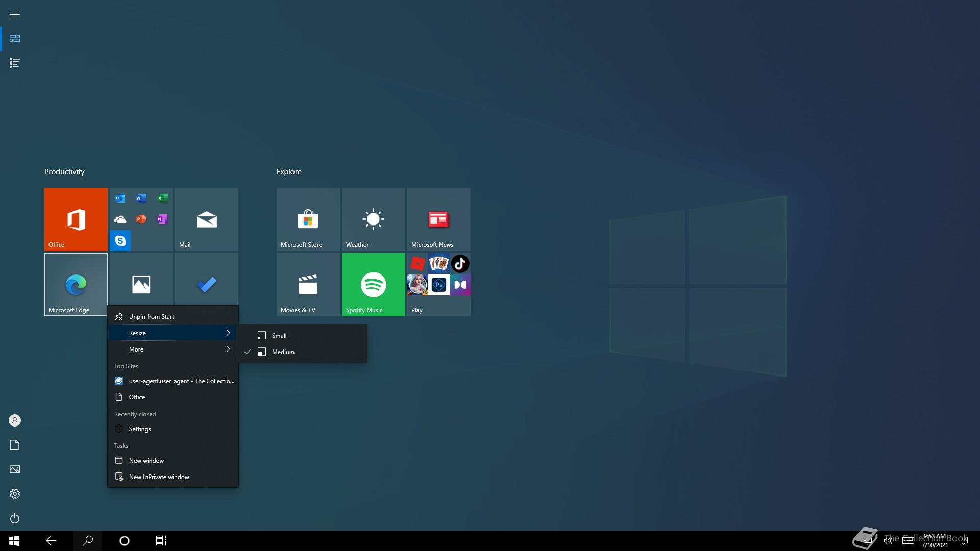Launch Skype from the Office apps folder tile
Viewport: 980px width, 551px height.
click(120, 240)
